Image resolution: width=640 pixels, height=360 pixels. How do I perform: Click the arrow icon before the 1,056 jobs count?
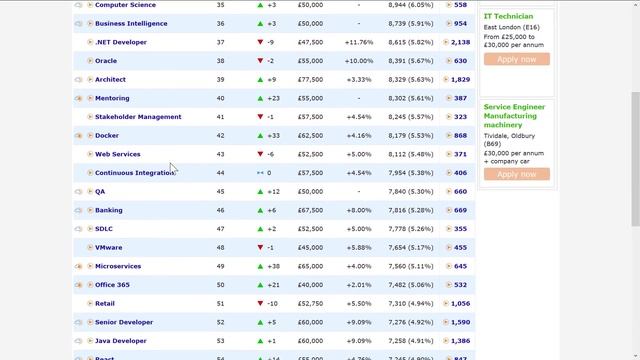coord(446,304)
